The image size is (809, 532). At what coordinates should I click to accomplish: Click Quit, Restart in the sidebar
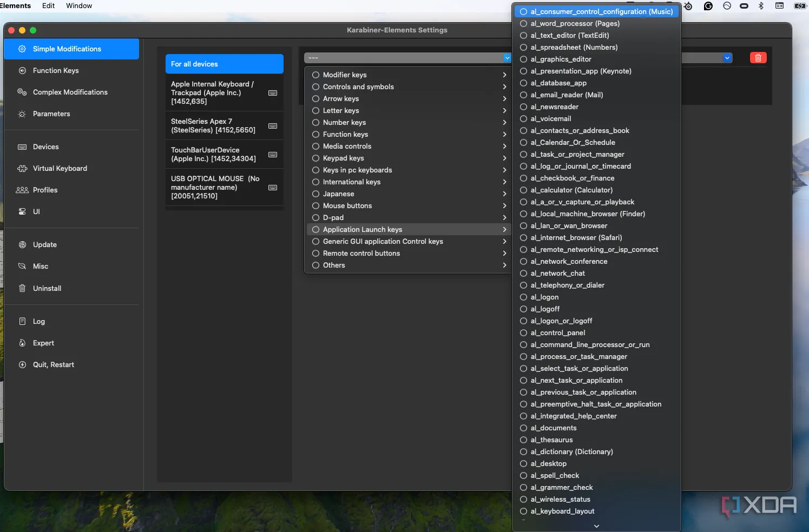pyautogui.click(x=53, y=364)
